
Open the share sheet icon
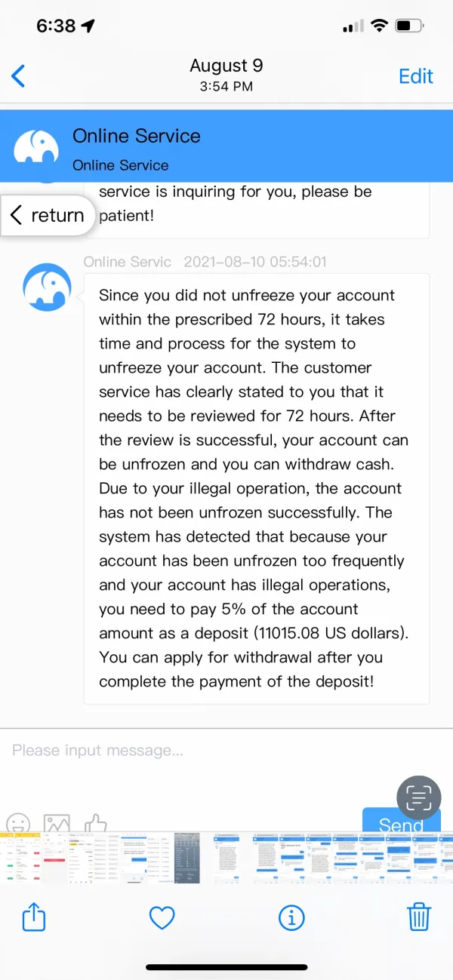34,917
